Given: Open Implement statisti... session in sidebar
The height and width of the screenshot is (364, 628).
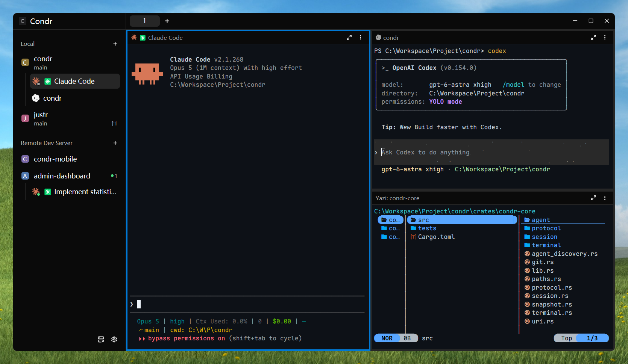Looking at the screenshot, I should click(x=75, y=192).
